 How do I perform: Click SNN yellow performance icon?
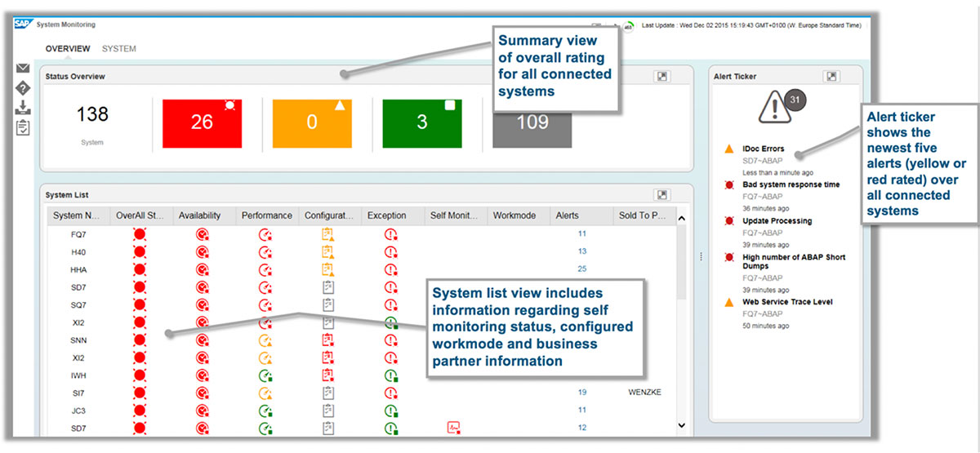(x=265, y=340)
